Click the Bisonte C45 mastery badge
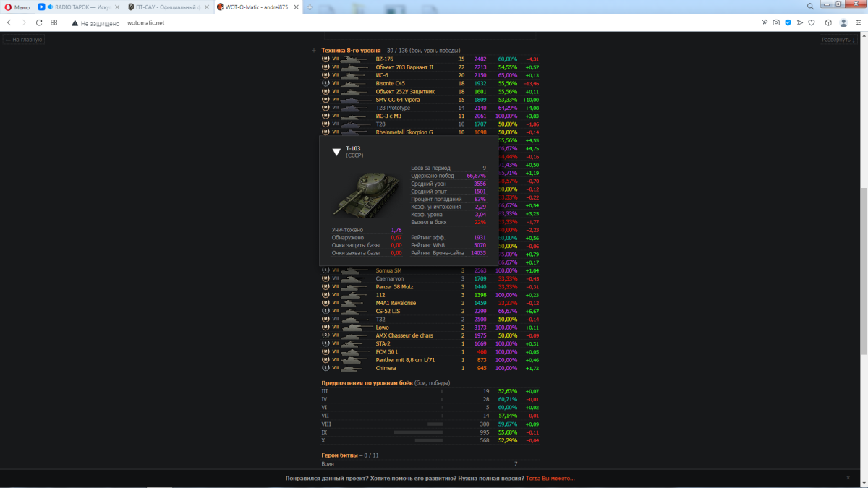This screenshot has width=868, height=488. click(325, 83)
